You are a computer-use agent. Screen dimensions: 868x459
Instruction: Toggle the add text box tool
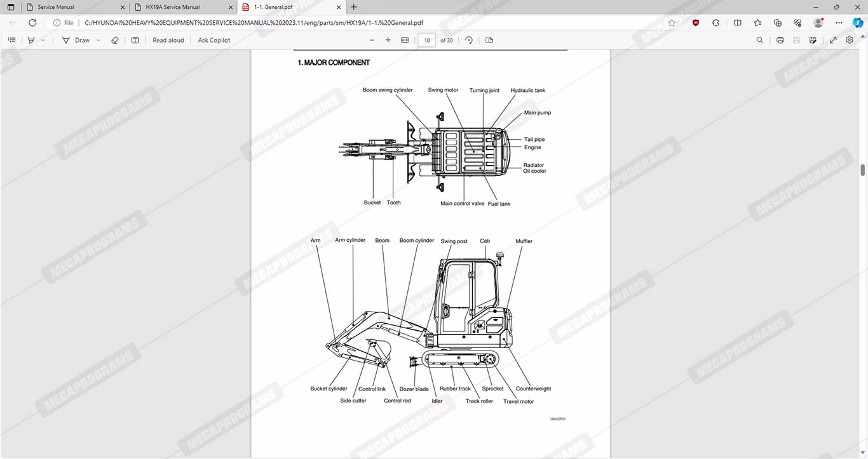135,40
